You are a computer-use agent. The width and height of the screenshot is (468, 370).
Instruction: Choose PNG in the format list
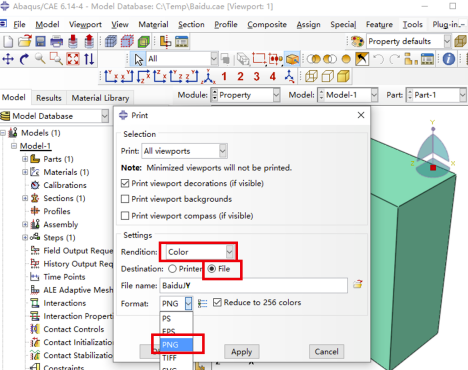pyautogui.click(x=177, y=345)
